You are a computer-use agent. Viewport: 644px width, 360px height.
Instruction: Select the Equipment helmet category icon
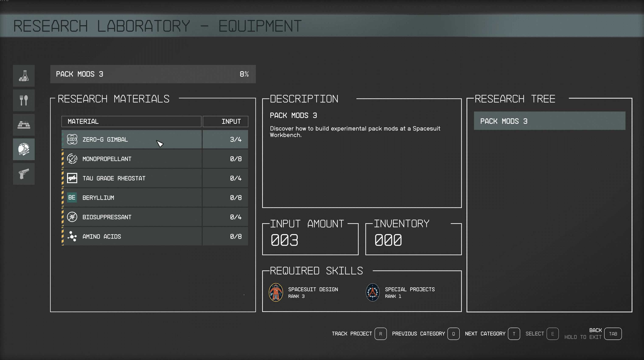tap(24, 149)
